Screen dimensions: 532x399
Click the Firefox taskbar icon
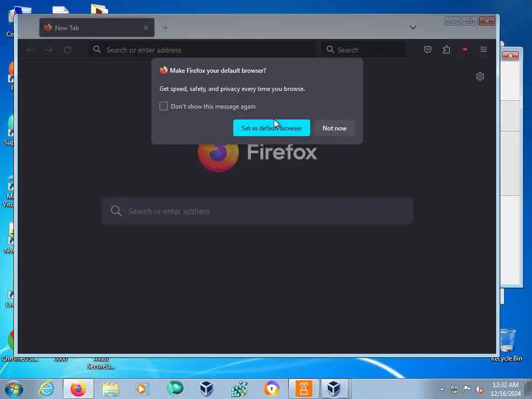pyautogui.click(x=78, y=389)
